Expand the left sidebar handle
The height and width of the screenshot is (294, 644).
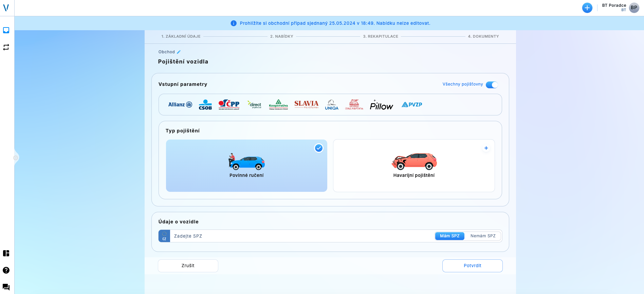pos(16,158)
